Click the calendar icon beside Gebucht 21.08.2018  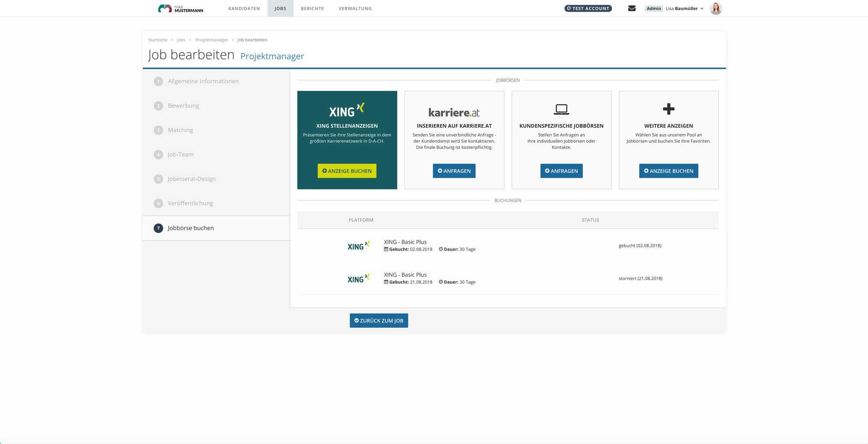(x=386, y=282)
